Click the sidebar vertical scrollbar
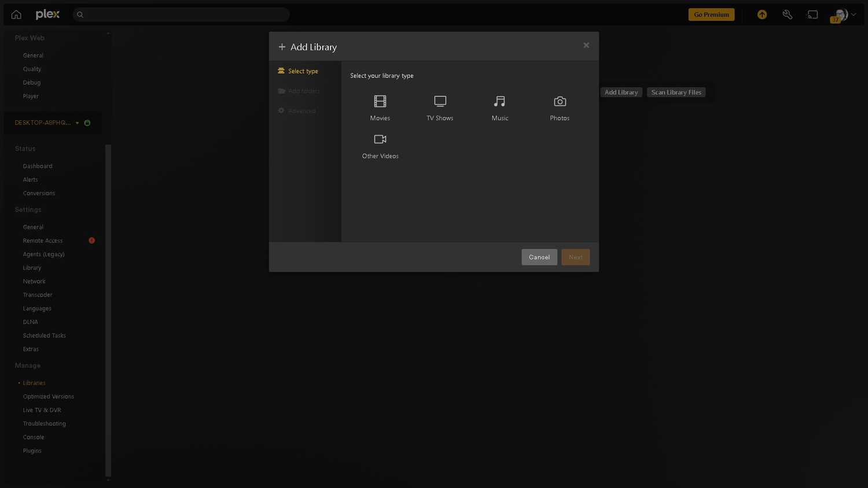 click(x=108, y=310)
